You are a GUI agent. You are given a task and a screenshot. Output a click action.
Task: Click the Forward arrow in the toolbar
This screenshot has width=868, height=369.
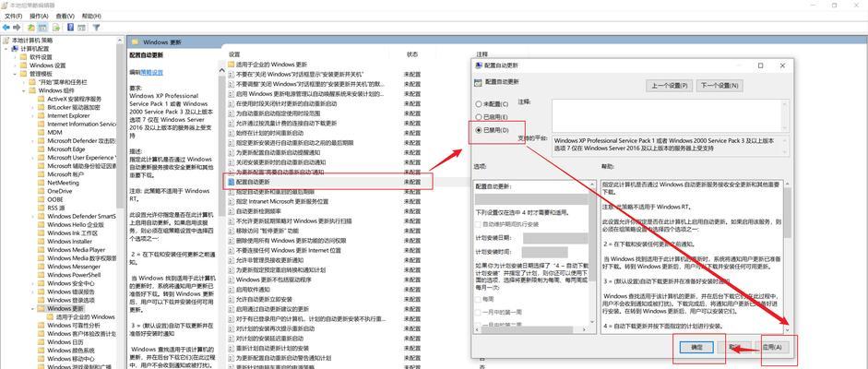click(x=18, y=27)
